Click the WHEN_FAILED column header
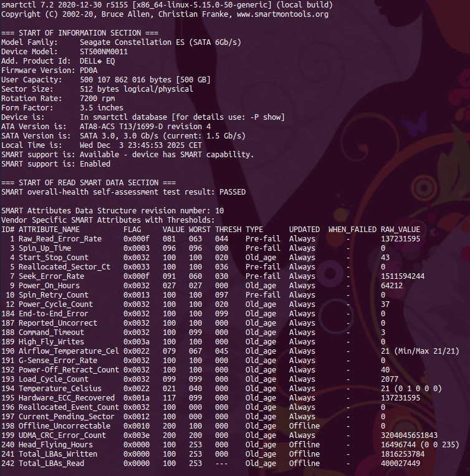The height and width of the screenshot is (476, 470). (x=353, y=230)
